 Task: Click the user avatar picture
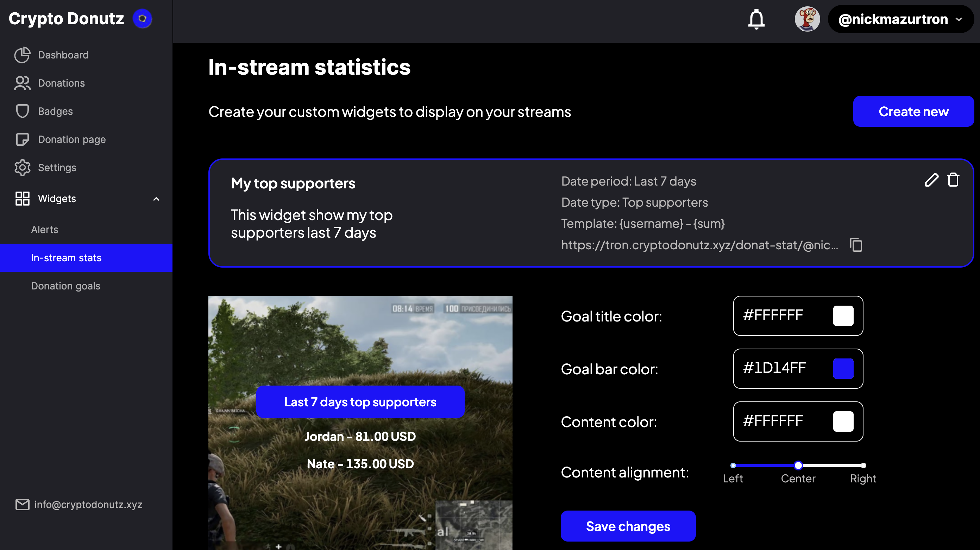point(807,19)
